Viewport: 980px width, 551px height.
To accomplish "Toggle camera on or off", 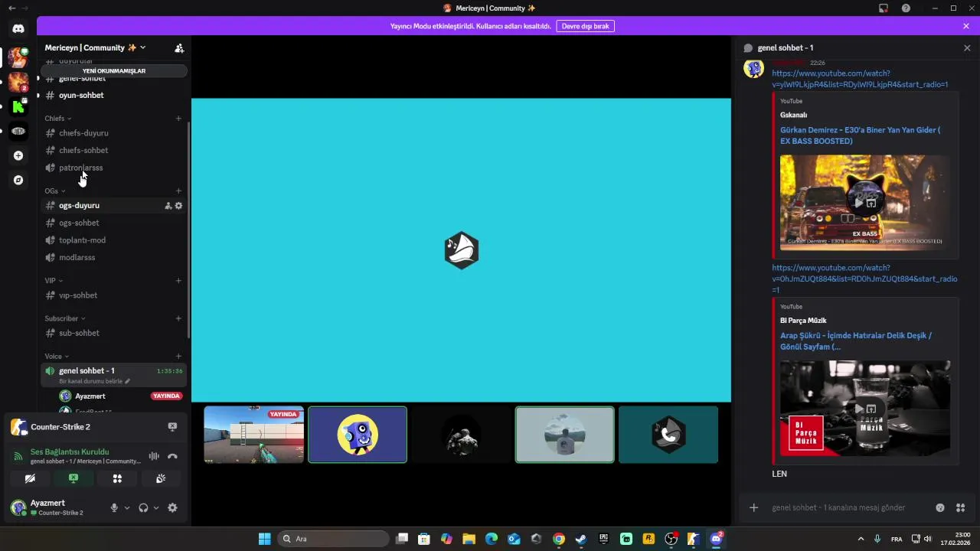I will [x=30, y=478].
